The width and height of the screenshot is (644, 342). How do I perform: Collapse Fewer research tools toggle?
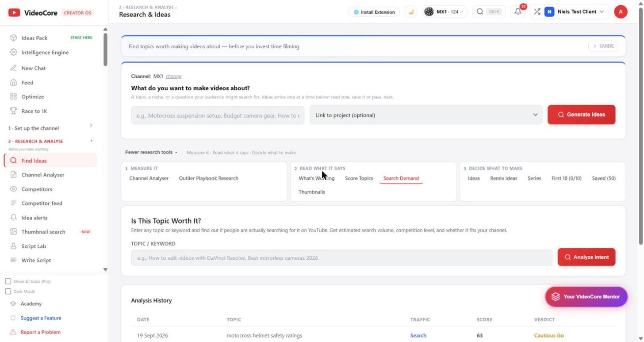151,152
